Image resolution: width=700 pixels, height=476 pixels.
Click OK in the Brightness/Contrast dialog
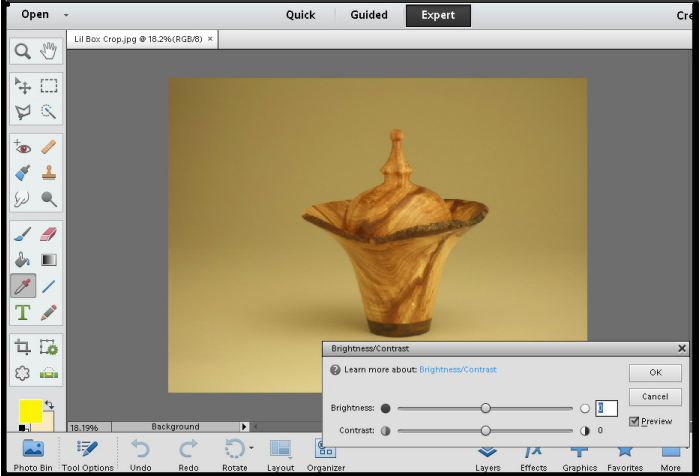coord(655,372)
